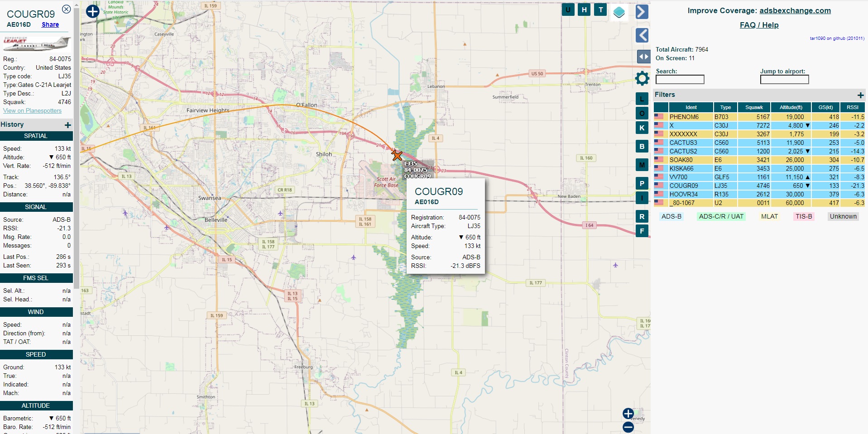Image resolution: width=868 pixels, height=434 pixels.
Task: Click the F map option button
Action: point(642,231)
